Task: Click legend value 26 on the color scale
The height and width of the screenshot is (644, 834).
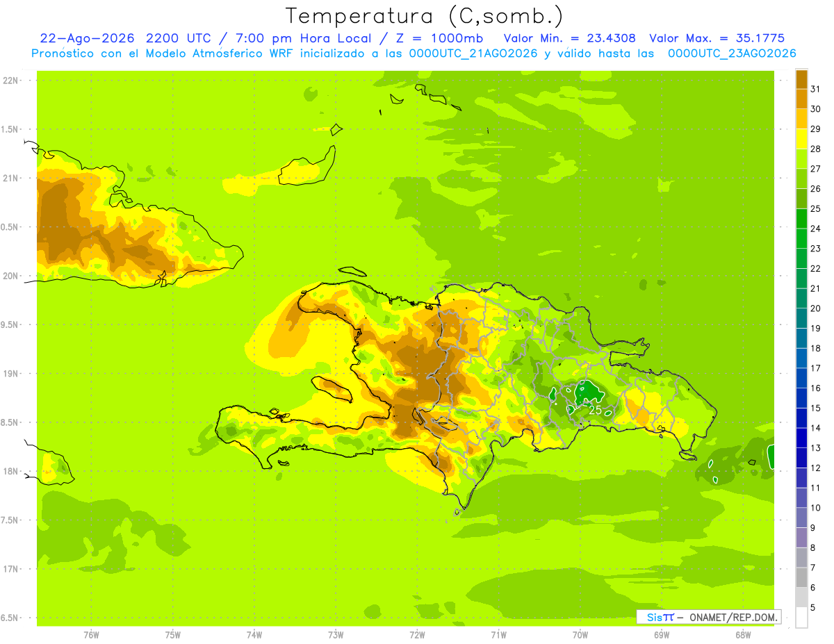Action: point(816,188)
